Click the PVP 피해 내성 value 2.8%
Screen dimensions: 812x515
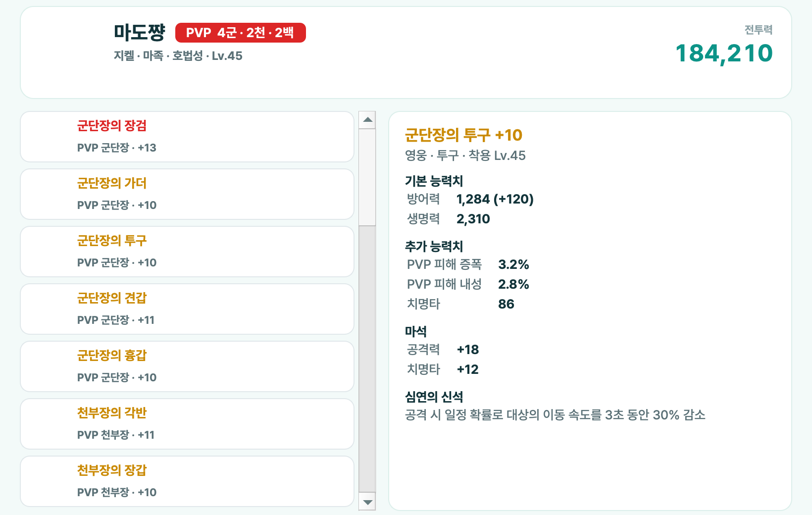pos(513,284)
